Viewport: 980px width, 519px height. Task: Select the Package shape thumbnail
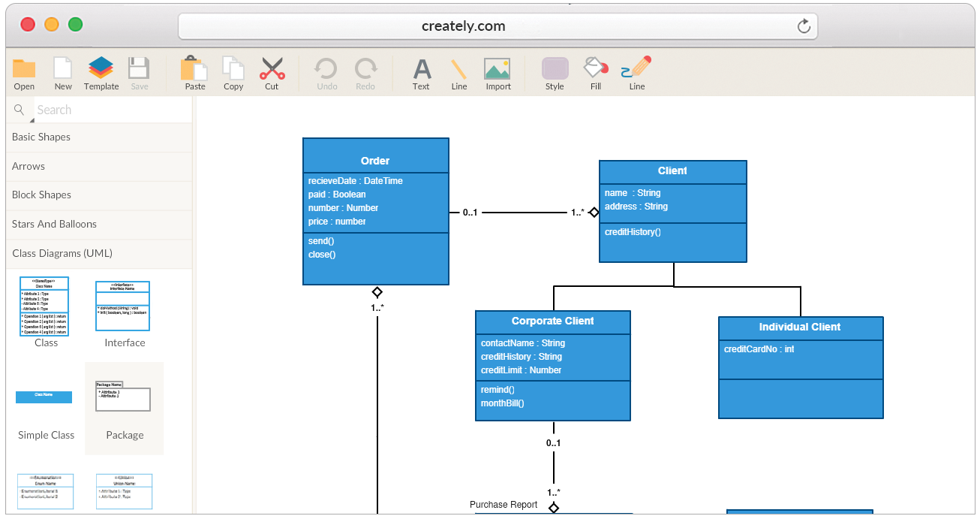point(124,400)
